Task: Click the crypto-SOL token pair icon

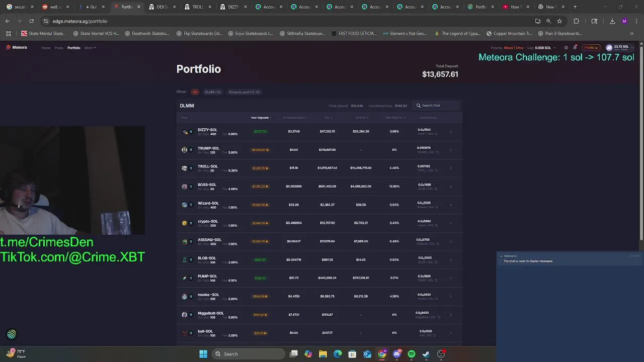Action: click(187, 223)
